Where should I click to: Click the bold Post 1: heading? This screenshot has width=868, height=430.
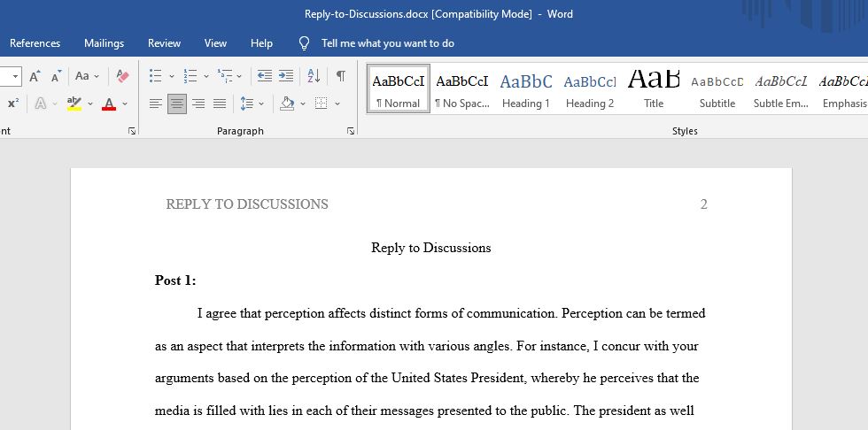point(175,280)
